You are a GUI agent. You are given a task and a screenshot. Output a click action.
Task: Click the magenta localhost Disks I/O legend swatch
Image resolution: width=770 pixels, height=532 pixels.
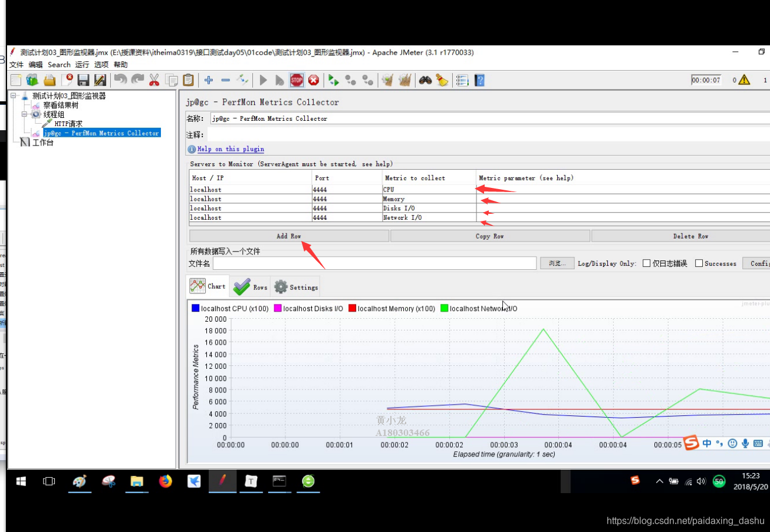[278, 308]
